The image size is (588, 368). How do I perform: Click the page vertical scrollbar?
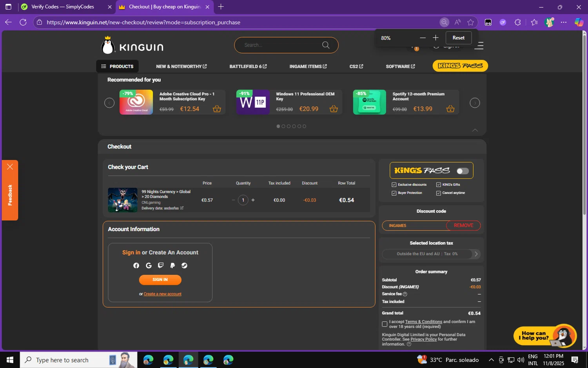coord(584,126)
